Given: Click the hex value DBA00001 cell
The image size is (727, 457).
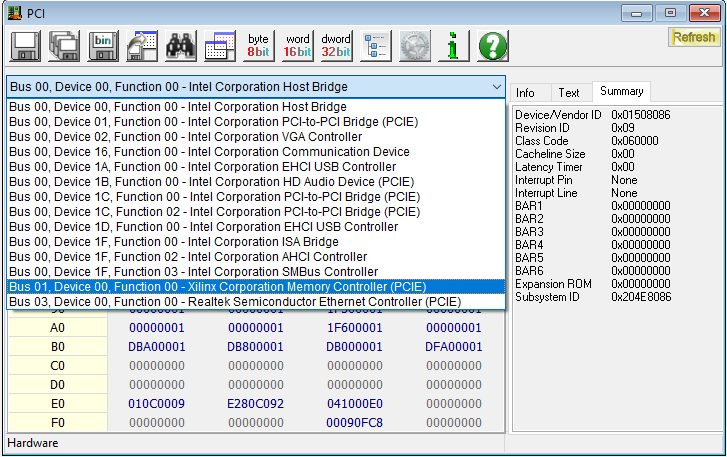Looking at the screenshot, I should pos(157,346).
